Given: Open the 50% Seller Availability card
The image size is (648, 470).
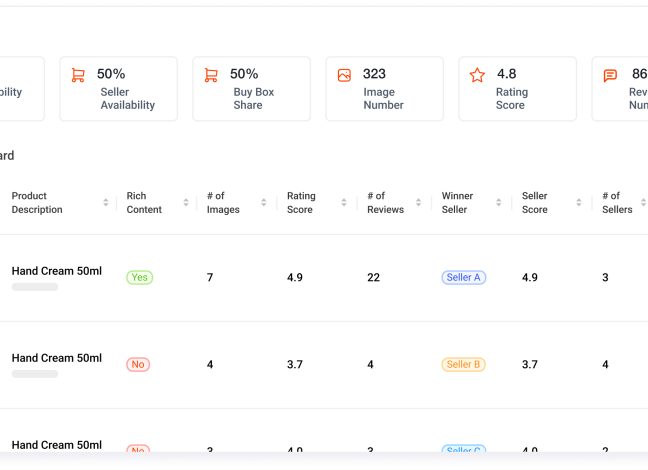Looking at the screenshot, I should pyautogui.click(x=119, y=89).
